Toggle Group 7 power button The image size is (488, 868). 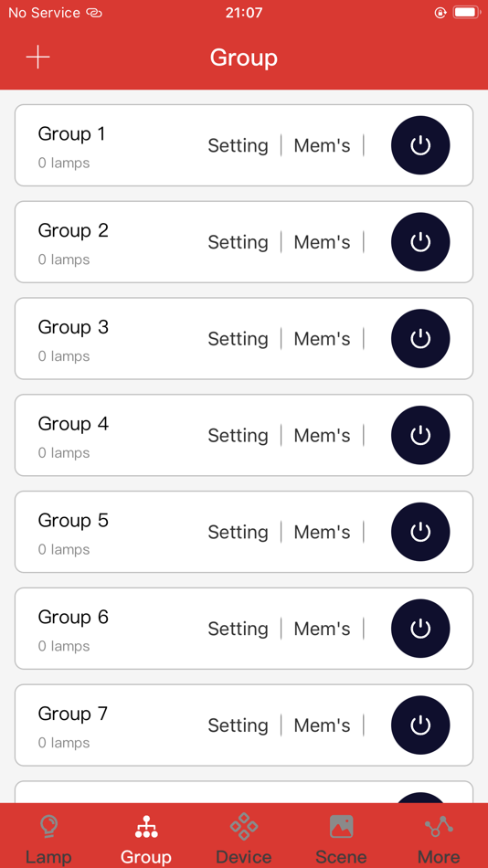coord(420,725)
